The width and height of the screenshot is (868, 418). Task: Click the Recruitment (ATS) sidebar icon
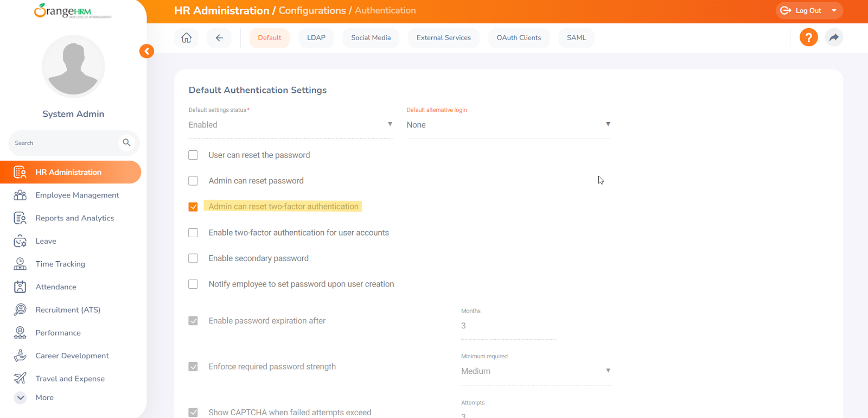[20, 309]
